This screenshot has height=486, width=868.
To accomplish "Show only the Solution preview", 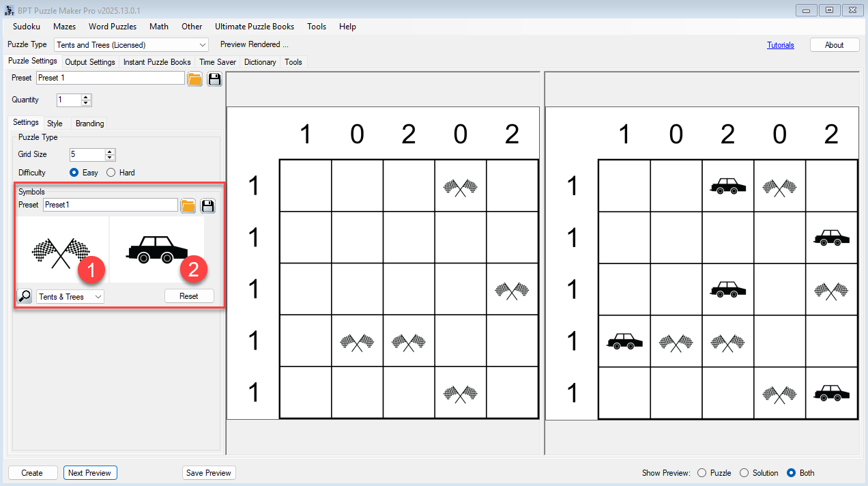I will point(744,473).
